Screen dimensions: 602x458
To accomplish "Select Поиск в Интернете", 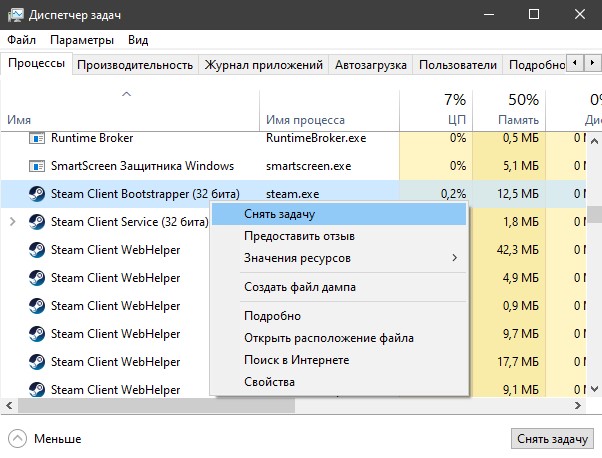I will pyautogui.click(x=339, y=360).
